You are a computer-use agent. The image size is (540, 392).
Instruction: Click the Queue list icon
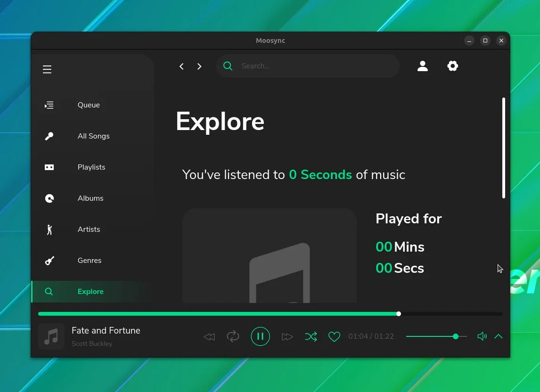49,105
